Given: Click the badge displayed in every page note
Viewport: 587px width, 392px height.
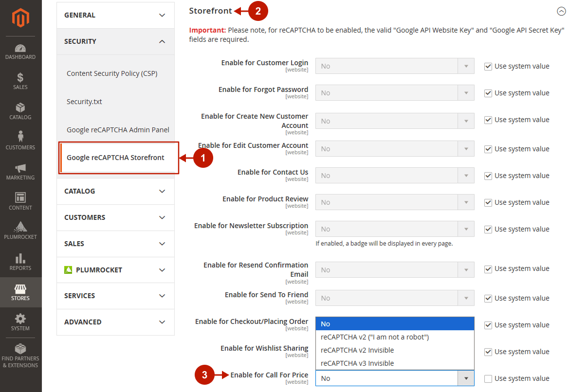Looking at the screenshot, I should [x=384, y=243].
